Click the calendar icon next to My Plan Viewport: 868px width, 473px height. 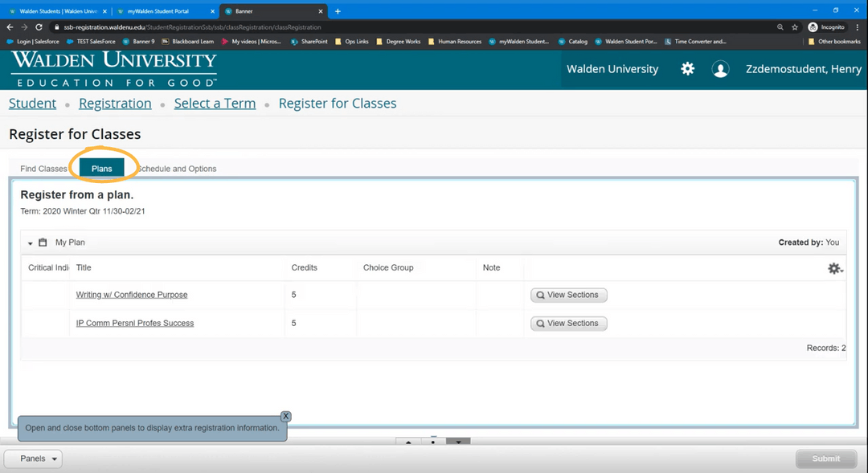(44, 242)
